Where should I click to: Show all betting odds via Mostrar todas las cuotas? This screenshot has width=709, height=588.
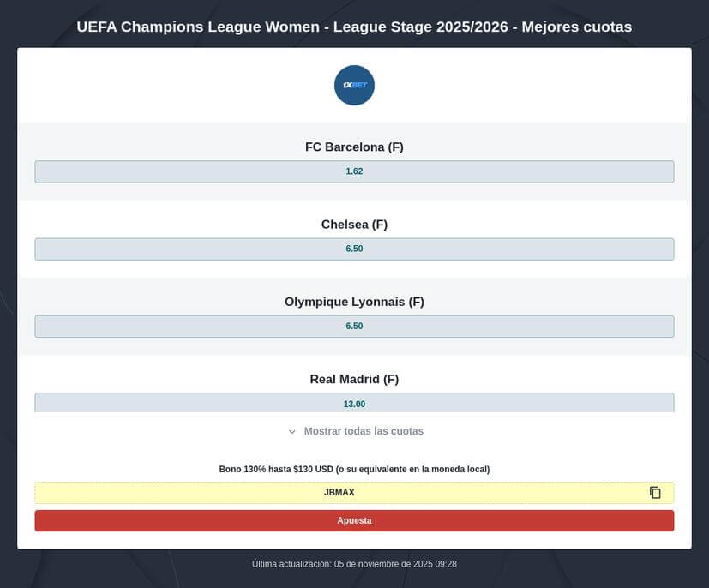coord(363,431)
